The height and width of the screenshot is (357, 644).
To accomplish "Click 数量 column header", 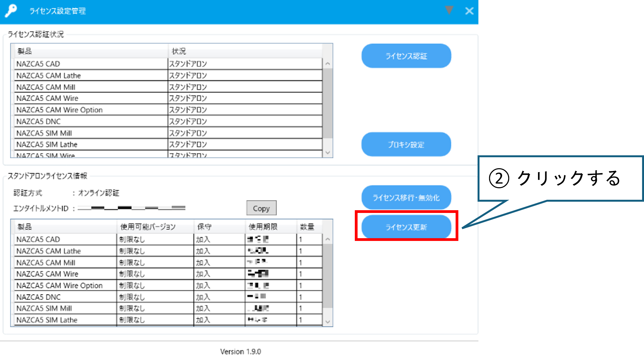I will coord(310,227).
